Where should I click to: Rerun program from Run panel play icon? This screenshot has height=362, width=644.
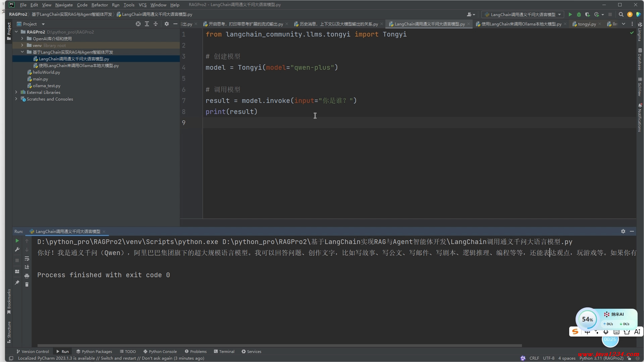pos(17,241)
